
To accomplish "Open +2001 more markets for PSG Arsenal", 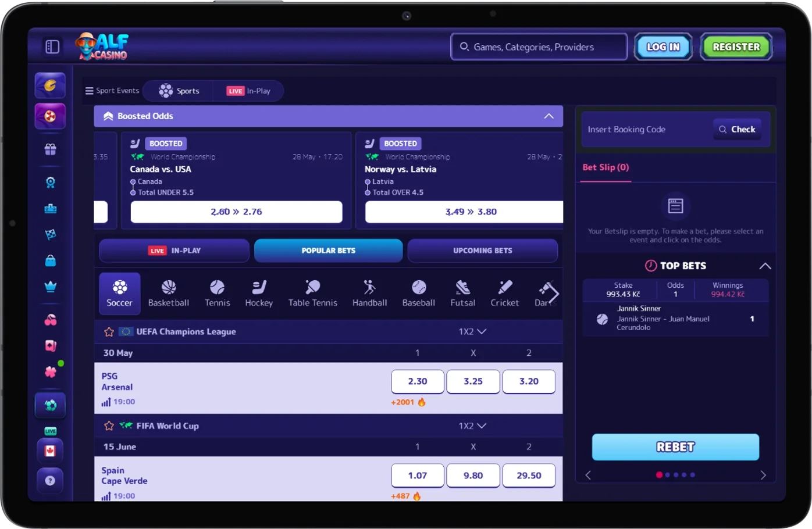I will 408,402.
